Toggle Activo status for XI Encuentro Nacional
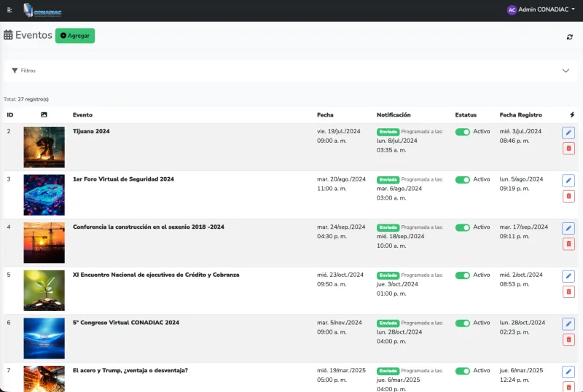This screenshot has height=392, width=583. (x=463, y=275)
